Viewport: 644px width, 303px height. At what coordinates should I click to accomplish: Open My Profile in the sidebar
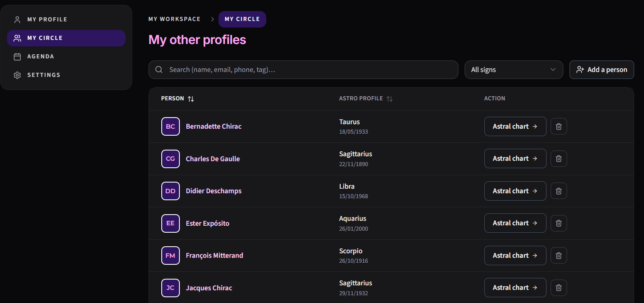point(66,19)
